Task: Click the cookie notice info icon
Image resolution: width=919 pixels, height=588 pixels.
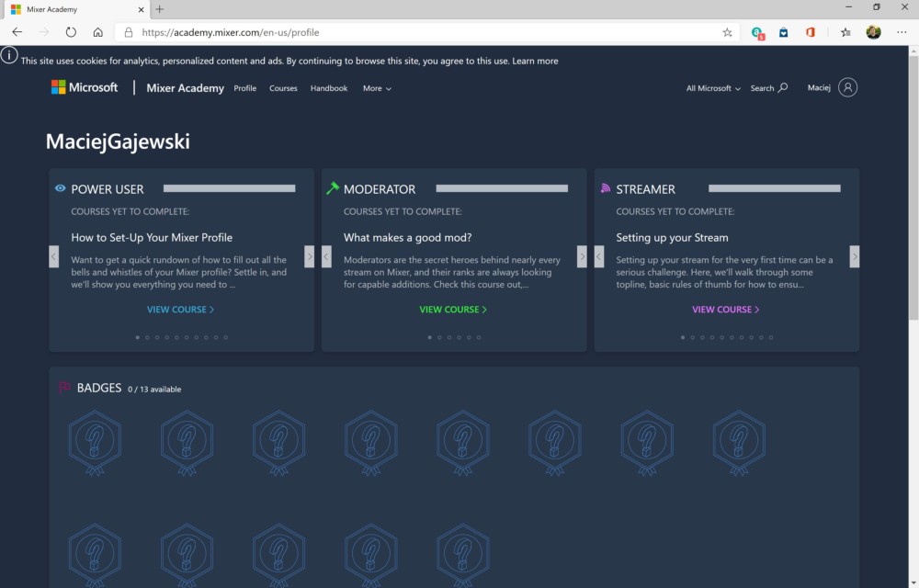Action: click(9, 55)
